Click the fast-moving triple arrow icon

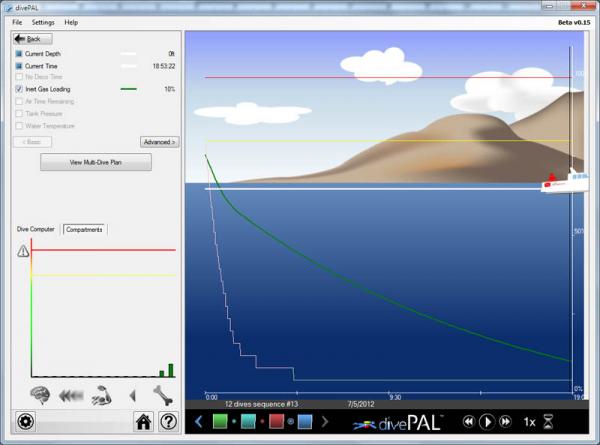pos(71,394)
